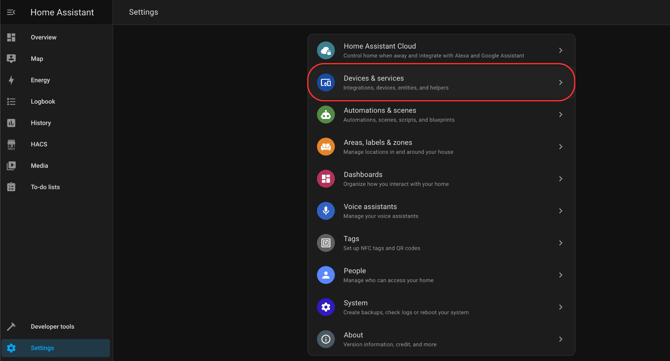
Task: Collapse the sidebar with the menu icon
Action: point(11,12)
